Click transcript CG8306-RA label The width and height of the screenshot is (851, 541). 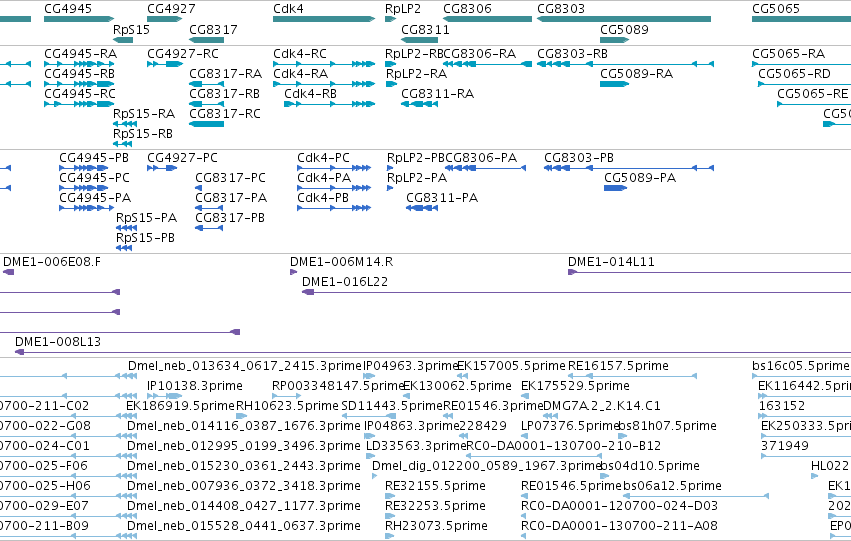480,54
